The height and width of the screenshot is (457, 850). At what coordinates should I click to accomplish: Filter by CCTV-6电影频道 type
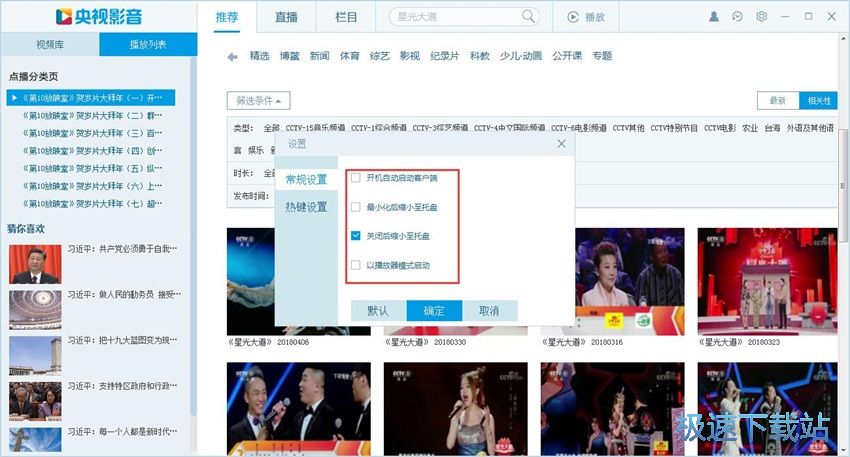[578, 128]
